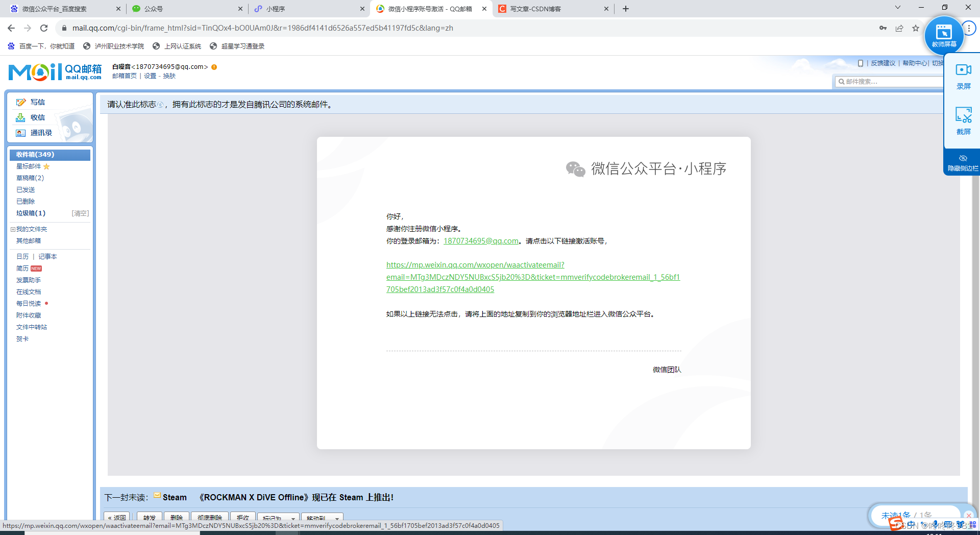The height and width of the screenshot is (535, 980).
Task: Reload the page with the refresh icon
Action: pyautogui.click(x=44, y=28)
